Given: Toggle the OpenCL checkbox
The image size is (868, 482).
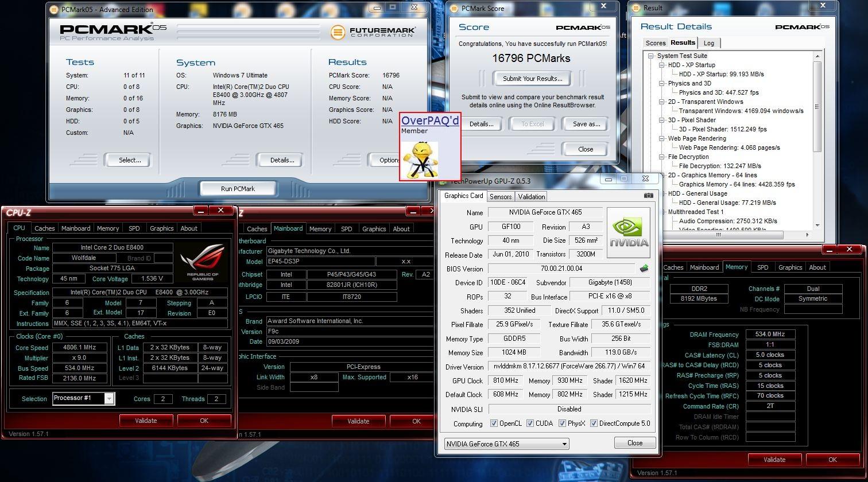Looking at the screenshot, I should coord(494,423).
